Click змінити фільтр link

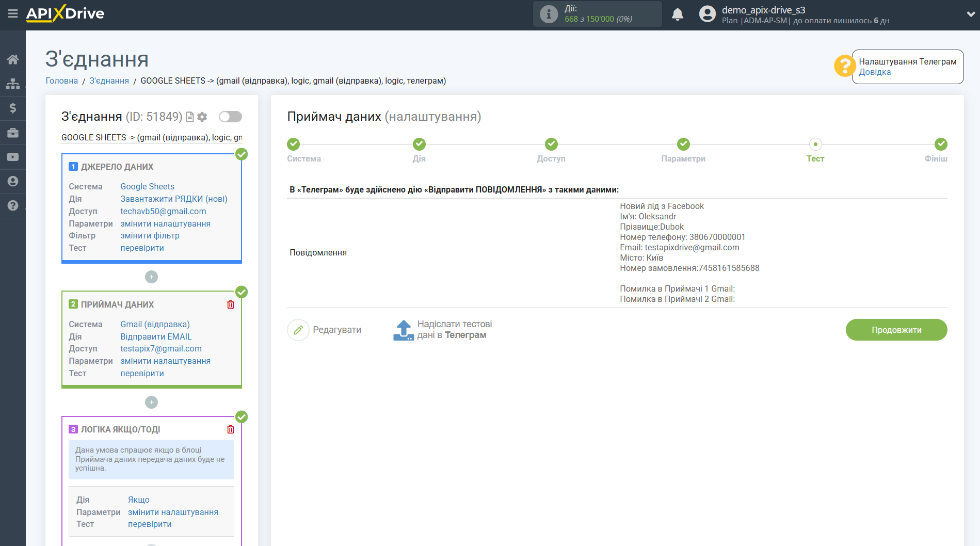point(150,235)
